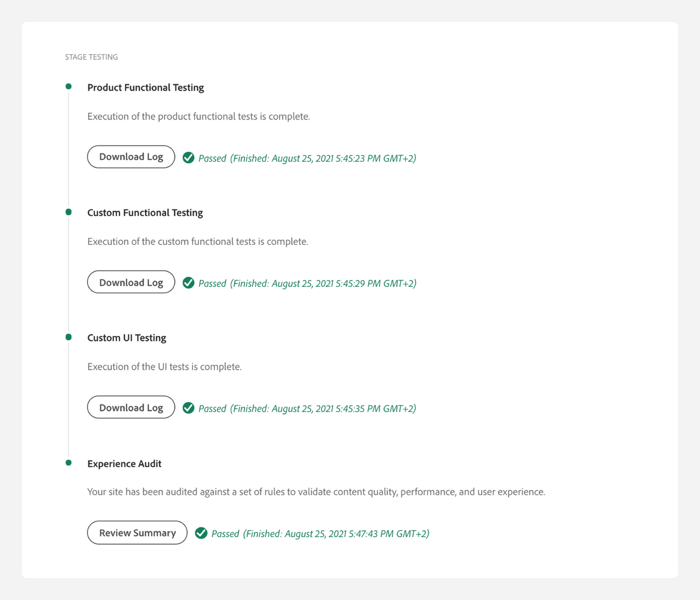Click the Product Functional Testing passed checkmark icon

click(x=188, y=158)
